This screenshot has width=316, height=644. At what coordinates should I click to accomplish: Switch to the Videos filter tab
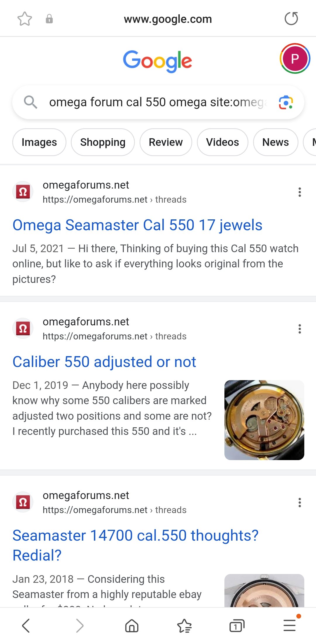coord(222,142)
